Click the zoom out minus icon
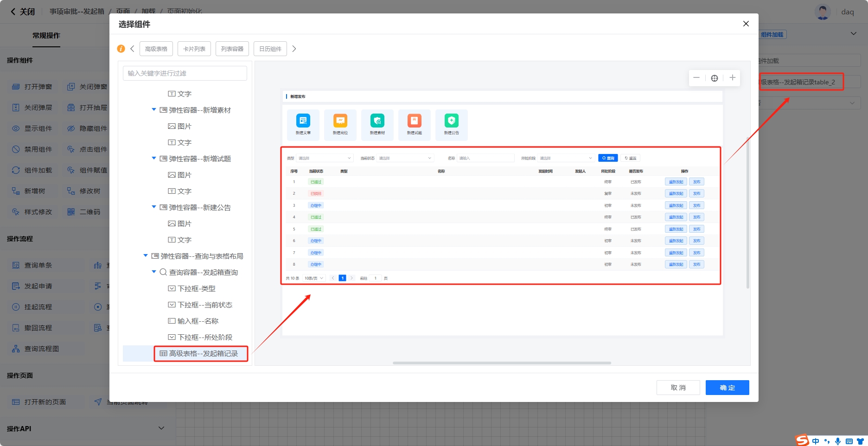 click(696, 78)
